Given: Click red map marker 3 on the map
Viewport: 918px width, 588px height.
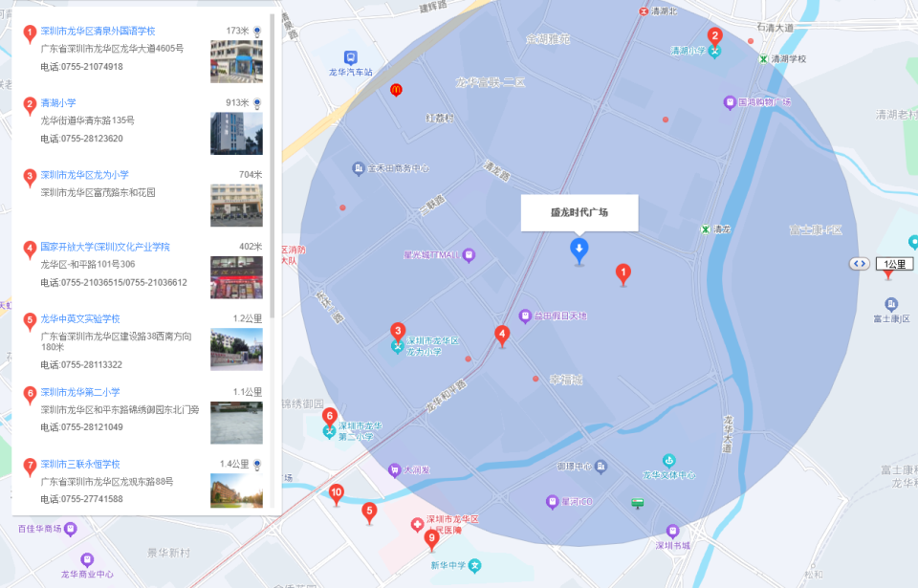Looking at the screenshot, I should (398, 333).
